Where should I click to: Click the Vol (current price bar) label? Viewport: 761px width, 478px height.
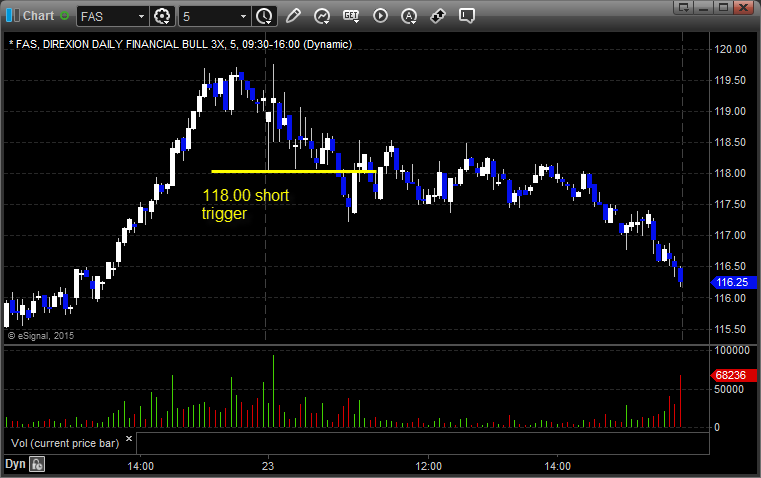point(65,443)
